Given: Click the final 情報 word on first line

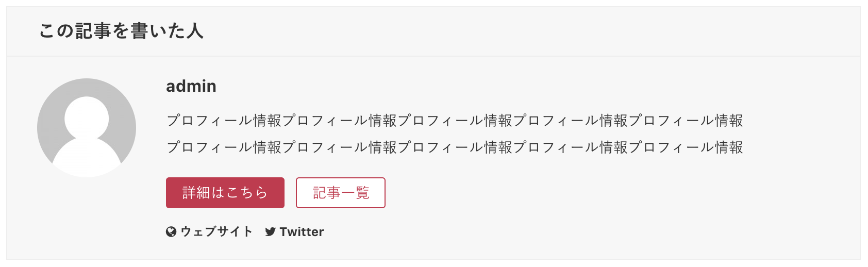Looking at the screenshot, I should [729, 121].
